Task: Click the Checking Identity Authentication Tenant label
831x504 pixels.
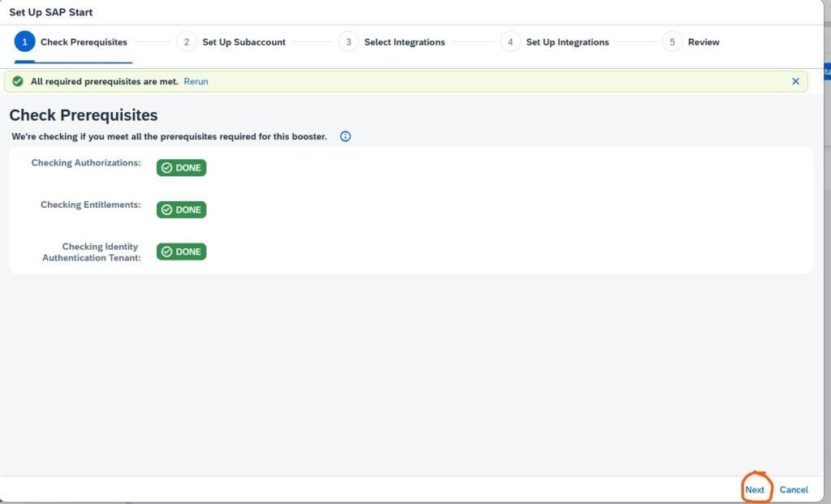Action: [90, 252]
